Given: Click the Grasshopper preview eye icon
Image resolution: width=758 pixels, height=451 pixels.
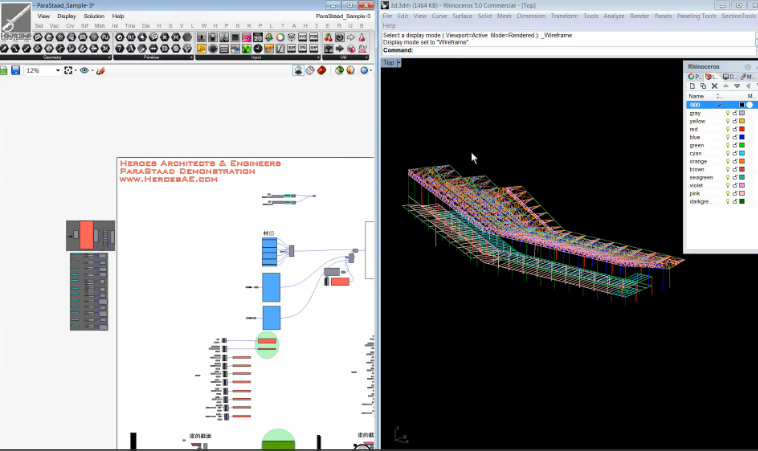Looking at the screenshot, I should (x=86, y=71).
